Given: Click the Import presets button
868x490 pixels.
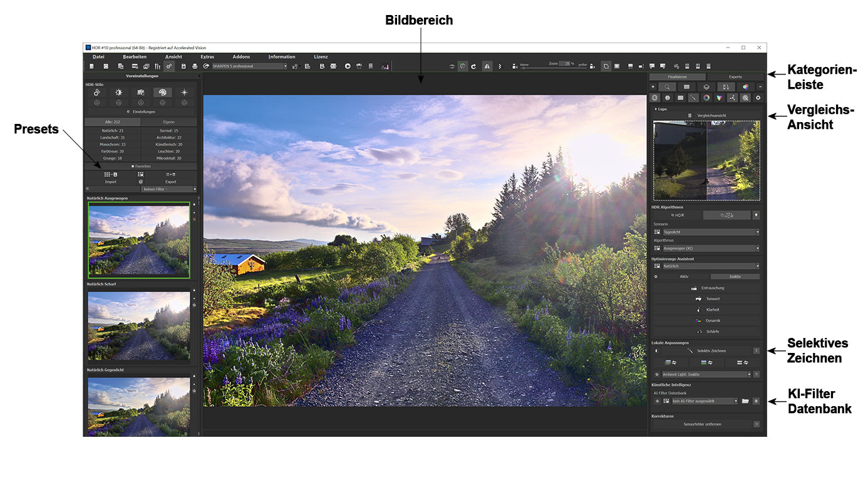Looking at the screenshot, I should pos(111,181).
